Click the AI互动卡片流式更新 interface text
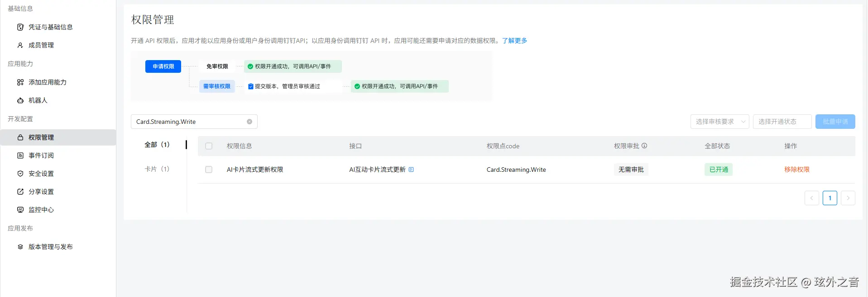 pyautogui.click(x=377, y=170)
